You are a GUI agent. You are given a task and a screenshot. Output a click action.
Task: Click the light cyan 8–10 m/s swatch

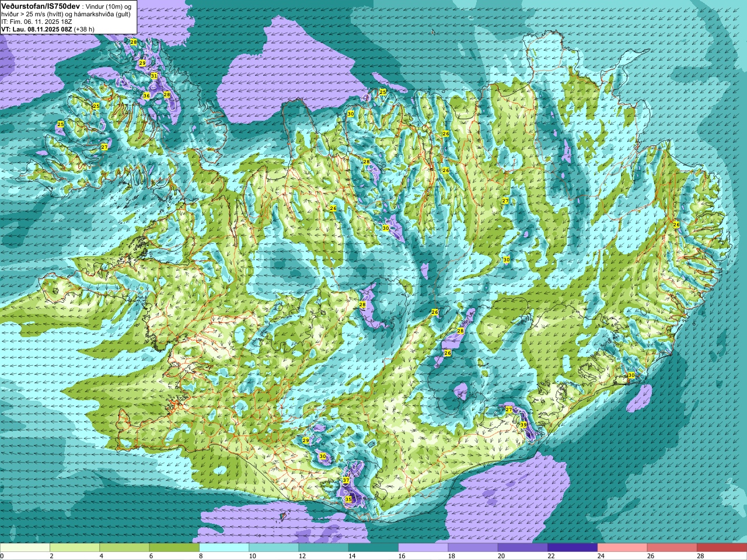(x=224, y=547)
